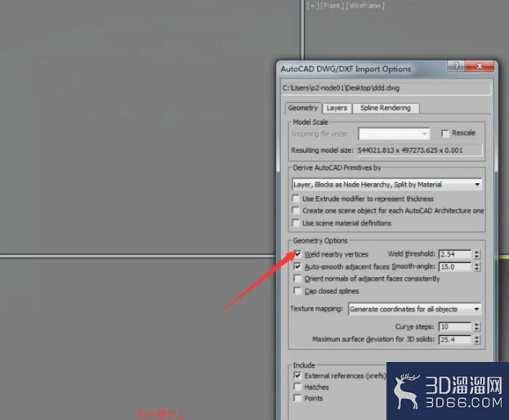509x420 pixels.
Task: Open Texture mapping dropdown
Action: 415,309
